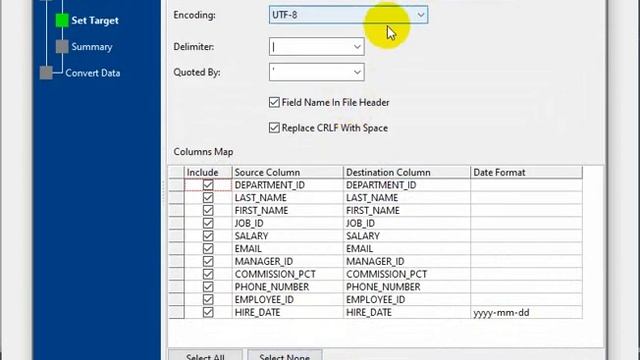Viewport: 640px width, 360px height.
Task: Click the date format cell for SALARY
Action: click(x=527, y=236)
